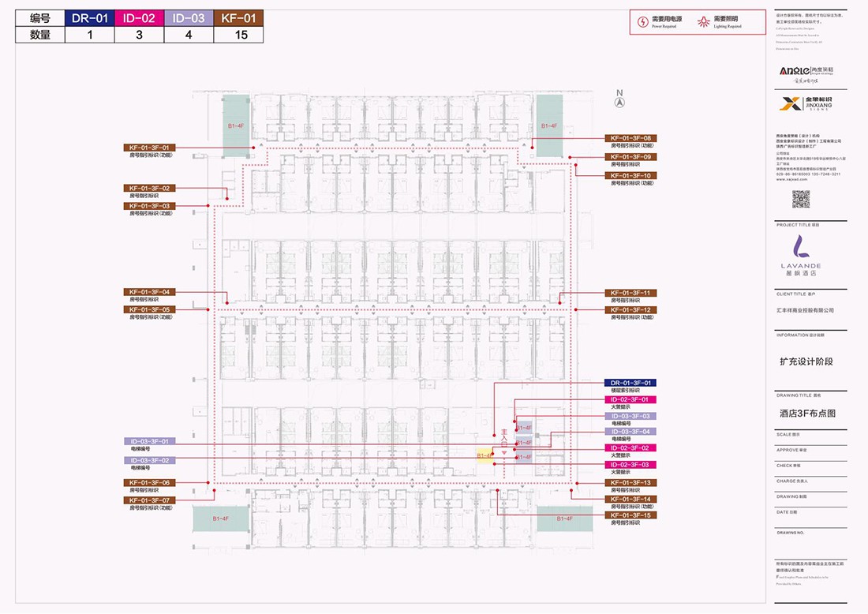Select the magenta ID-02 legend header cell
The image size is (868, 614).
[140, 18]
